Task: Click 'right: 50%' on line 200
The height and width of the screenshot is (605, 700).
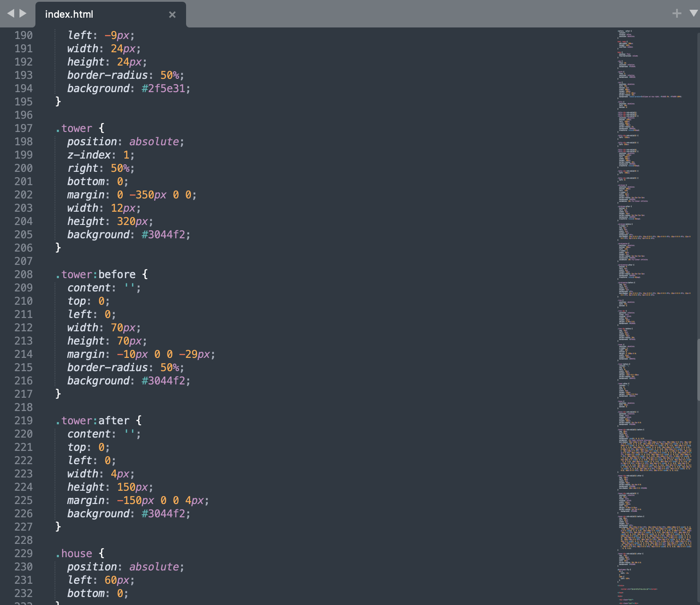Action: (98, 168)
